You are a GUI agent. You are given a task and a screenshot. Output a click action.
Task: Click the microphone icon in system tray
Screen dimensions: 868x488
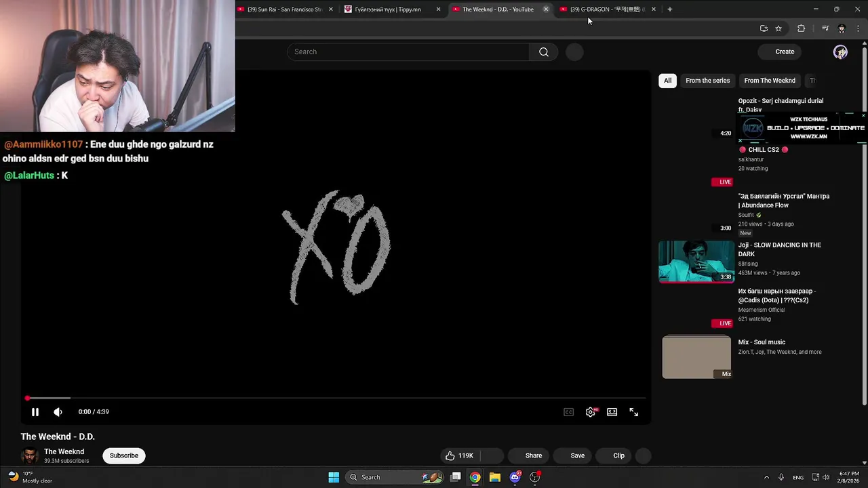(x=781, y=477)
